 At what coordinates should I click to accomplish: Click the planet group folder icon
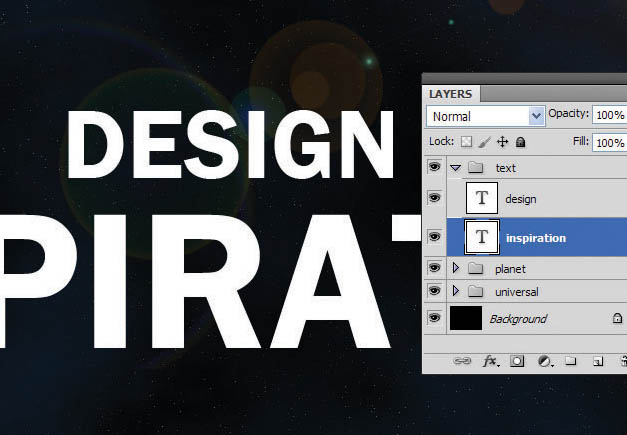[x=475, y=268]
